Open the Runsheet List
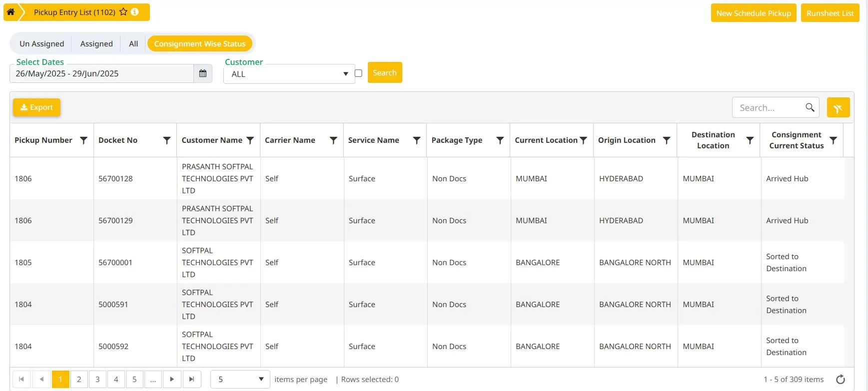868x391 pixels. click(830, 13)
